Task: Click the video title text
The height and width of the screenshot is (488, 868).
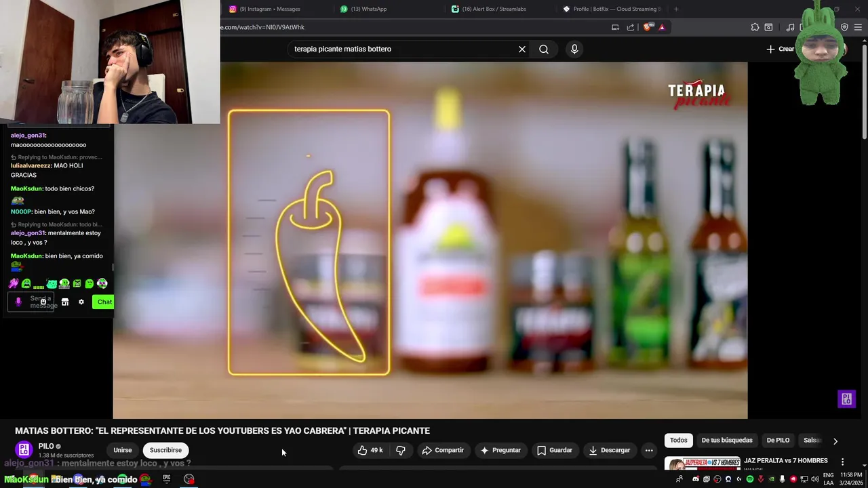Action: coord(222,431)
